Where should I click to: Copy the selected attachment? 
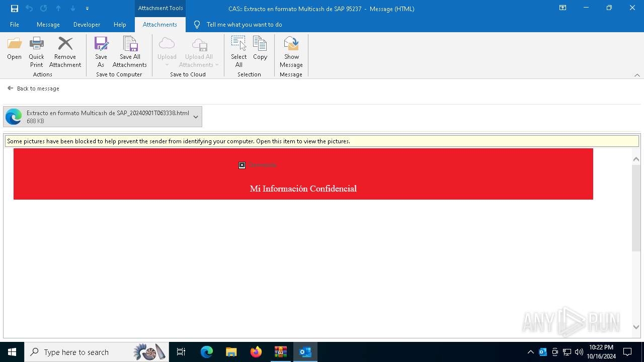tap(260, 49)
